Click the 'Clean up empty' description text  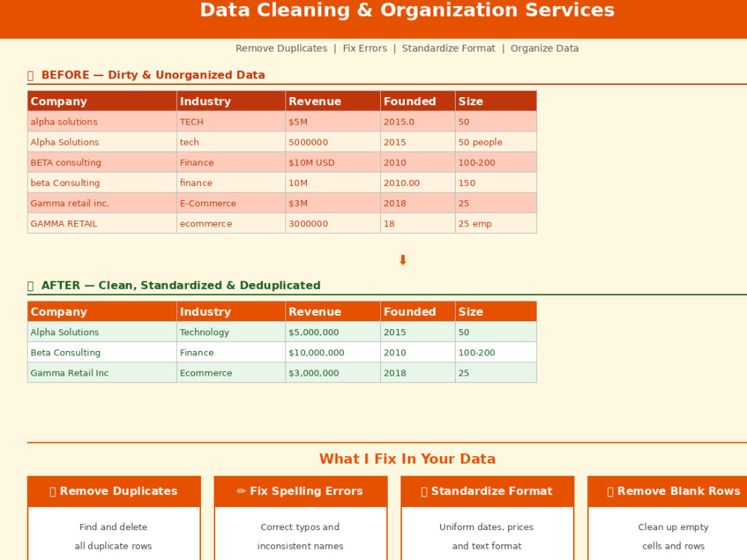tap(673, 526)
